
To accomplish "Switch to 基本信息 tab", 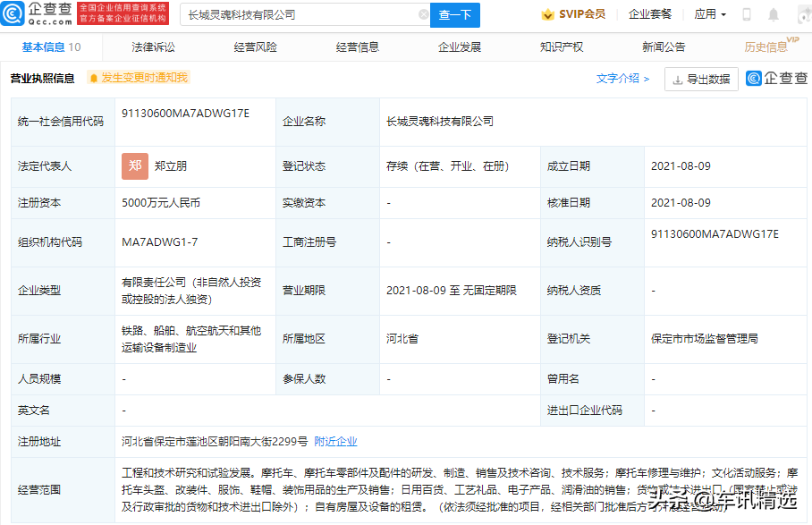I will click(51, 47).
